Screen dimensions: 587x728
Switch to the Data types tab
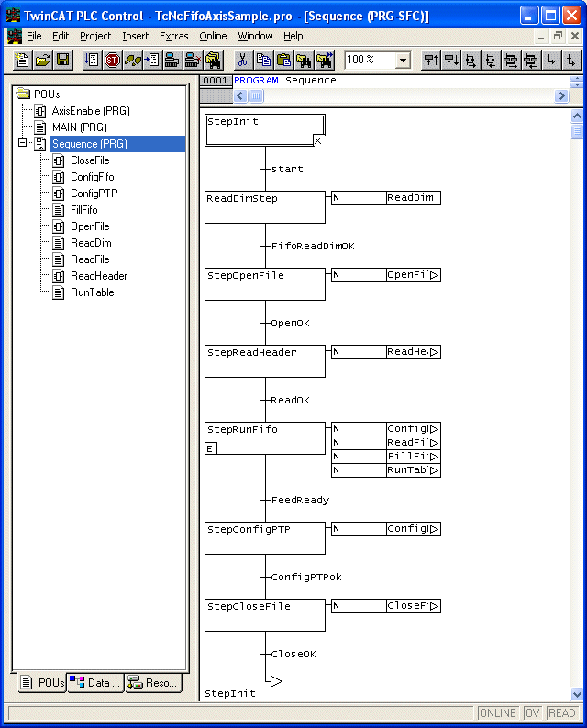pos(95,683)
